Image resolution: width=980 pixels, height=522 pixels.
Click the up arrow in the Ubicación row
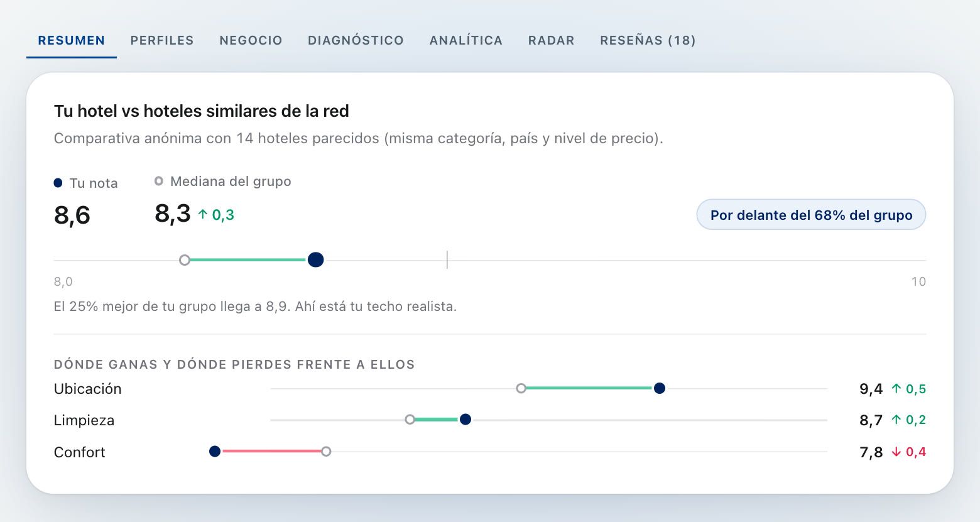(x=896, y=389)
